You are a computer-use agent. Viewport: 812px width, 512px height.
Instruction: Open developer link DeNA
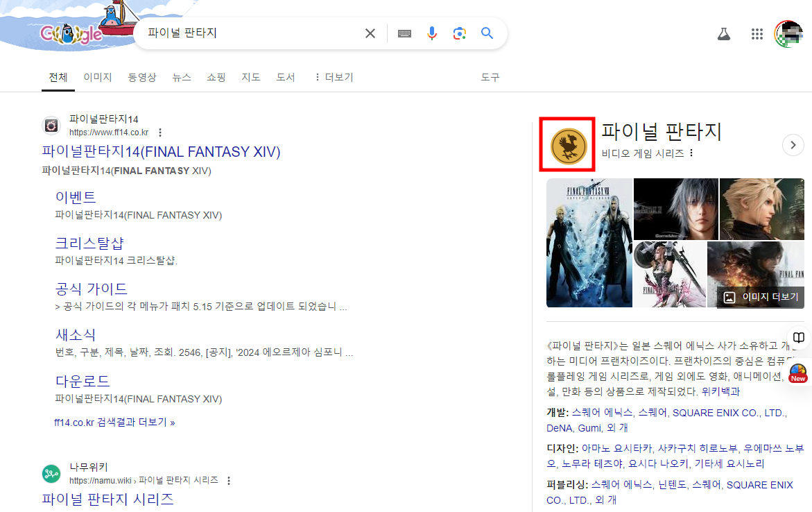point(560,428)
